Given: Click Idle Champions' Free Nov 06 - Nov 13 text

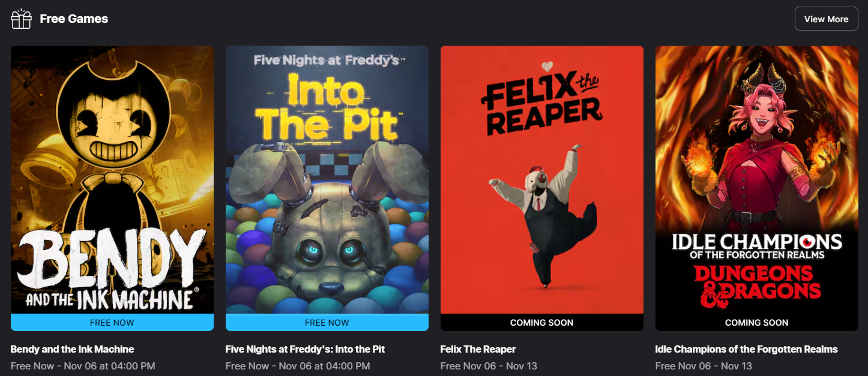Looking at the screenshot, I should 704,366.
